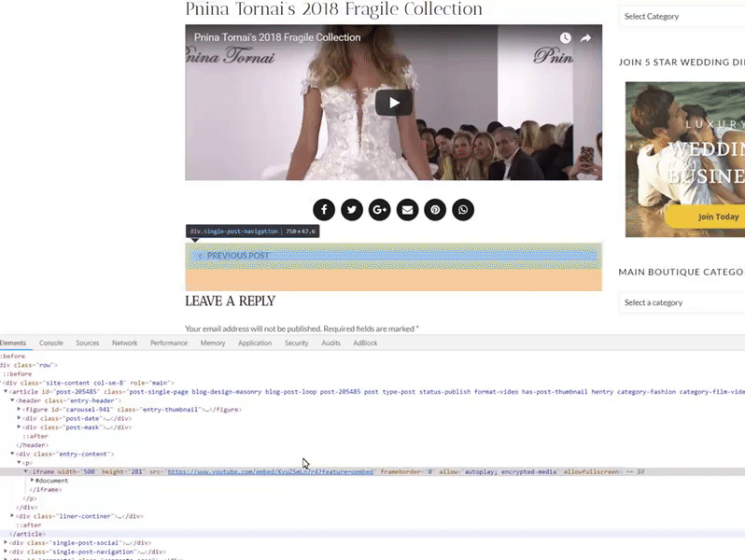Click the Leave a Reply heading
The image size is (745, 560).
(x=230, y=301)
